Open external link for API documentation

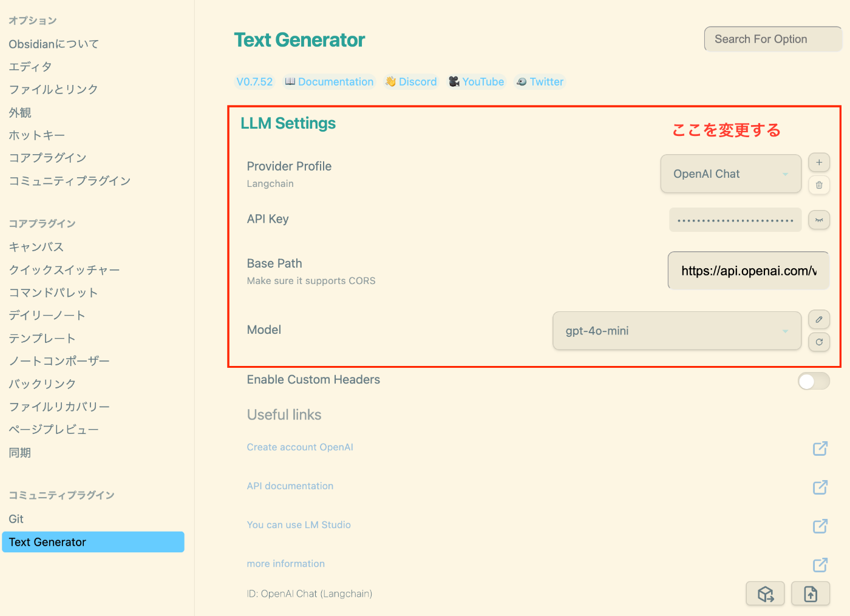pyautogui.click(x=820, y=487)
